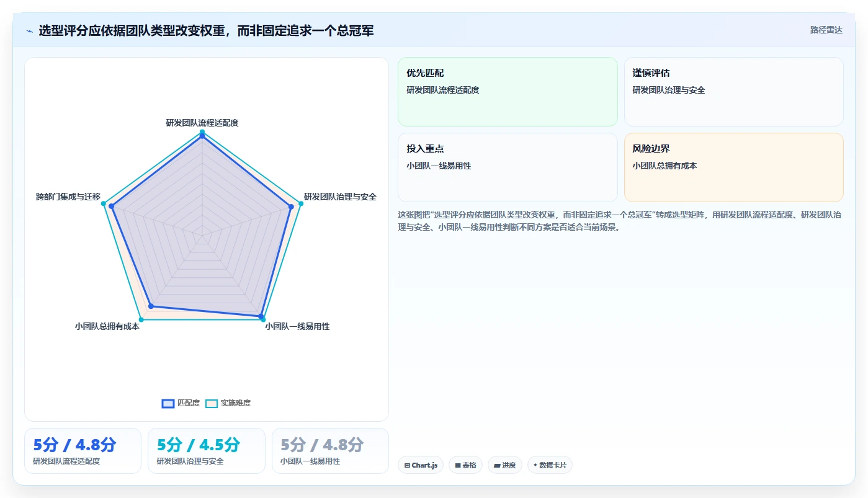Click the Chart.js tag pill

[x=421, y=465]
